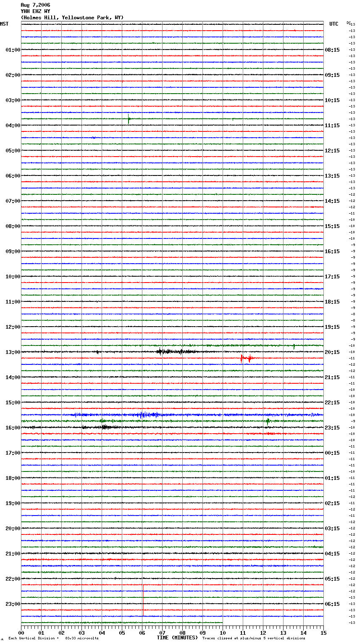Click the green spike on the 03:45 trace

click(x=129, y=119)
